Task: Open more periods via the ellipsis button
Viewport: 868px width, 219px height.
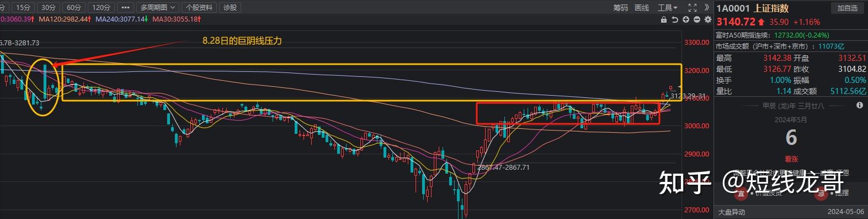Action: 126,7
